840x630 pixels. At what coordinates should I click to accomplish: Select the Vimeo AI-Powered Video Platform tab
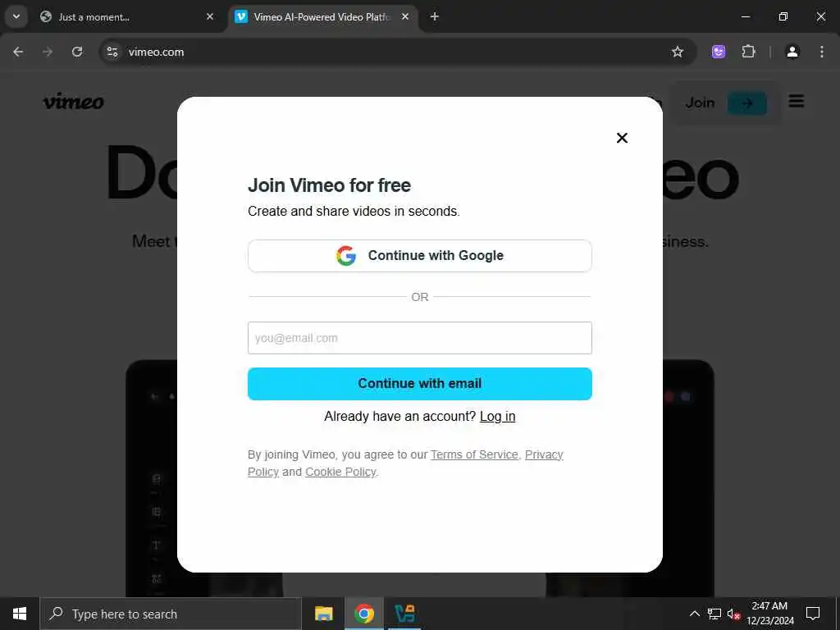click(x=322, y=17)
